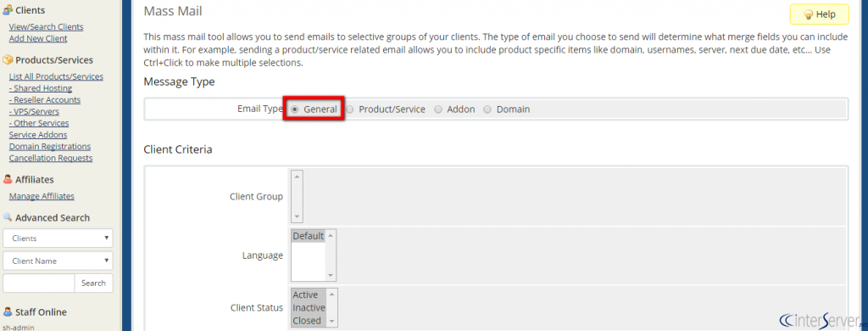Click the Affiliates sidebar heading
Screen dimensions: 868x331
tap(34, 180)
